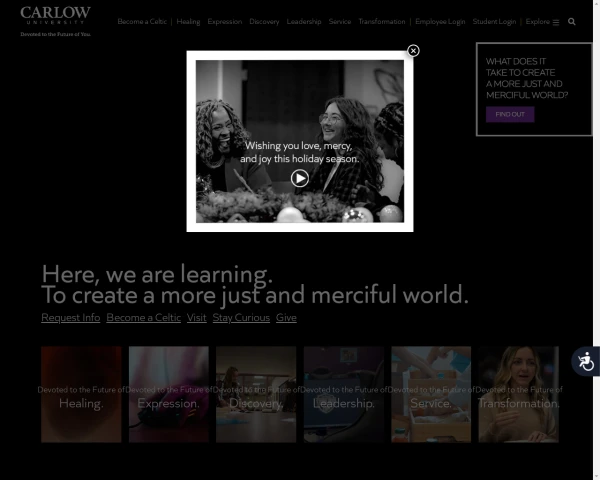600x480 pixels.
Task: Go to Student Login
Action: (494, 22)
